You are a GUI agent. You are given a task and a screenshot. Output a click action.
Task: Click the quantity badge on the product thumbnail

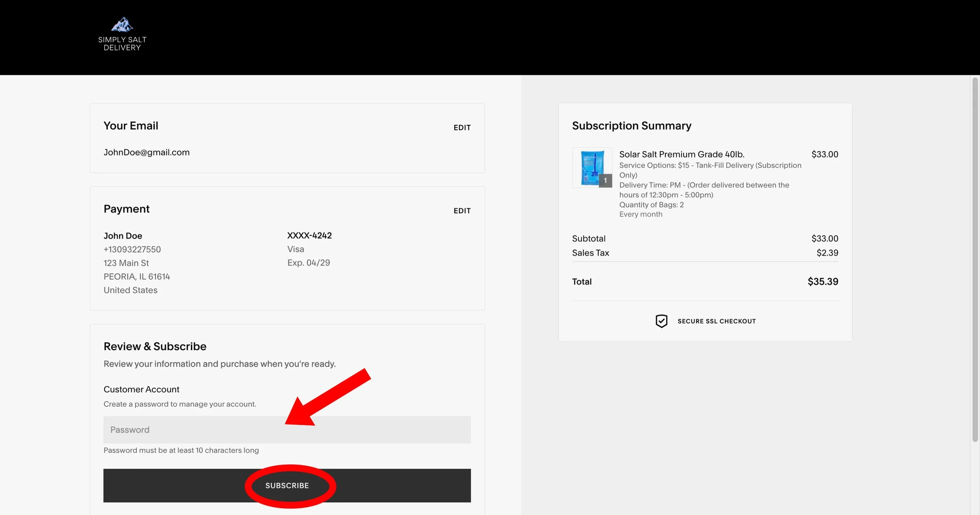[x=605, y=181]
